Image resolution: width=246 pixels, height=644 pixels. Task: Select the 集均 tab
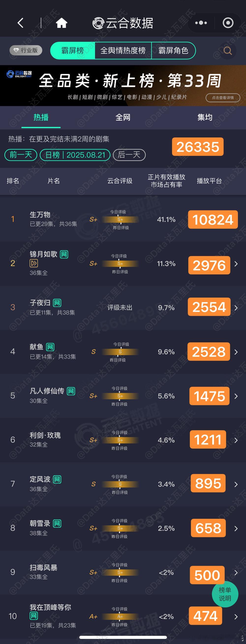point(205,117)
